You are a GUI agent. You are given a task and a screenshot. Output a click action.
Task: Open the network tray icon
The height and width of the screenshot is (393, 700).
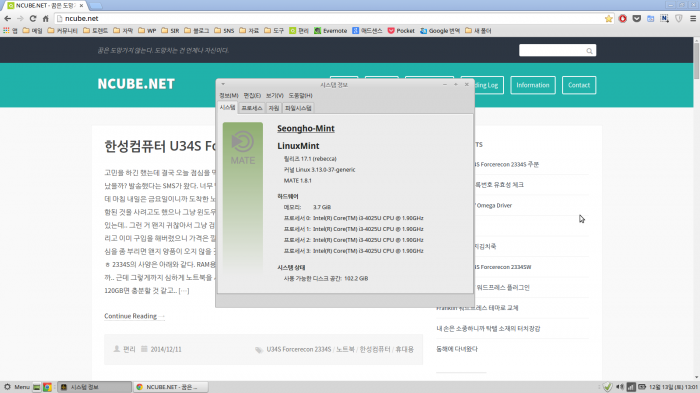[631, 387]
